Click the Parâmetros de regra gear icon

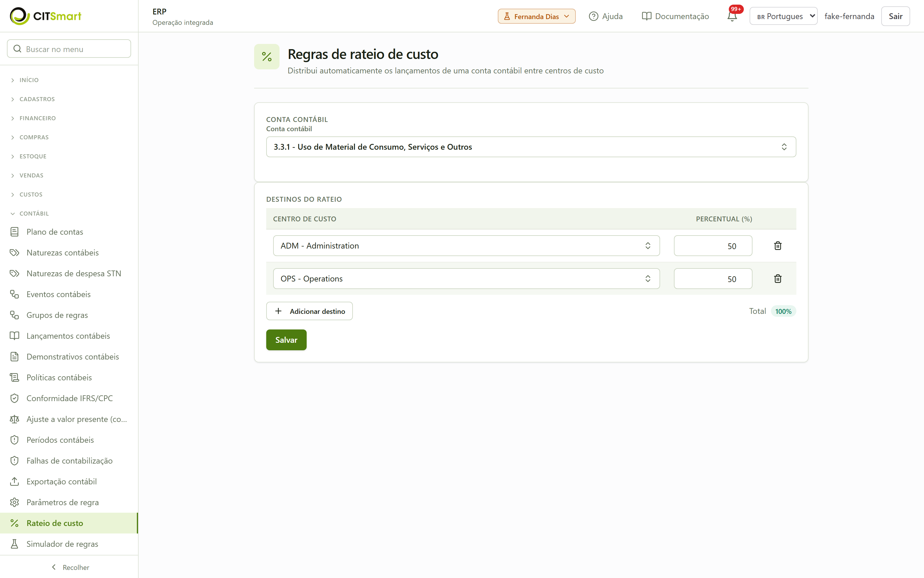[x=14, y=502]
